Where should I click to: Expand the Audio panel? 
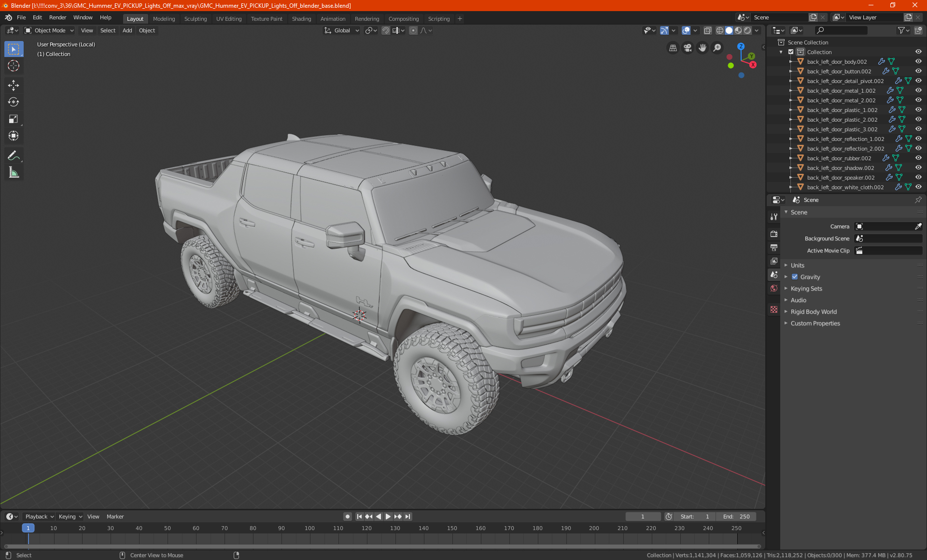click(x=799, y=300)
